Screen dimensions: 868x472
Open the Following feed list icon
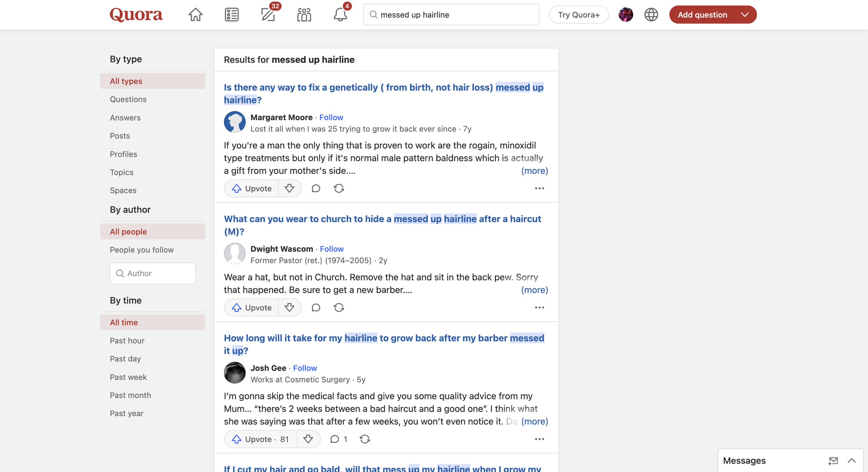tap(231, 15)
